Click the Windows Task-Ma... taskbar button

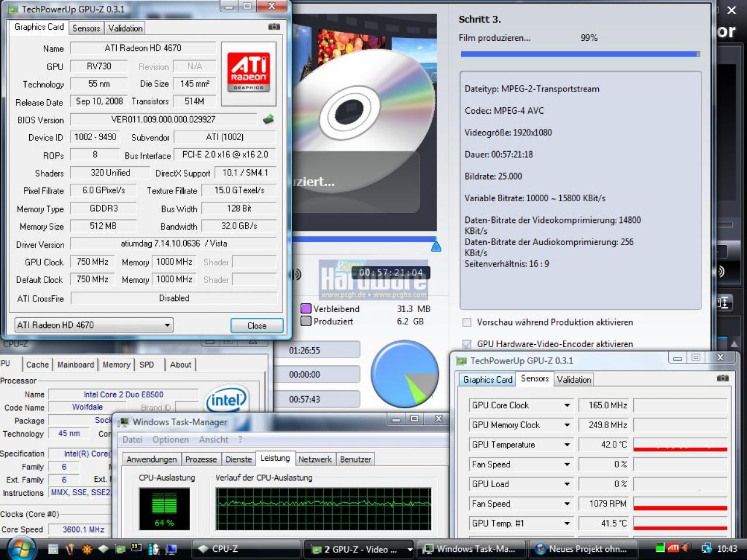pyautogui.click(x=473, y=549)
